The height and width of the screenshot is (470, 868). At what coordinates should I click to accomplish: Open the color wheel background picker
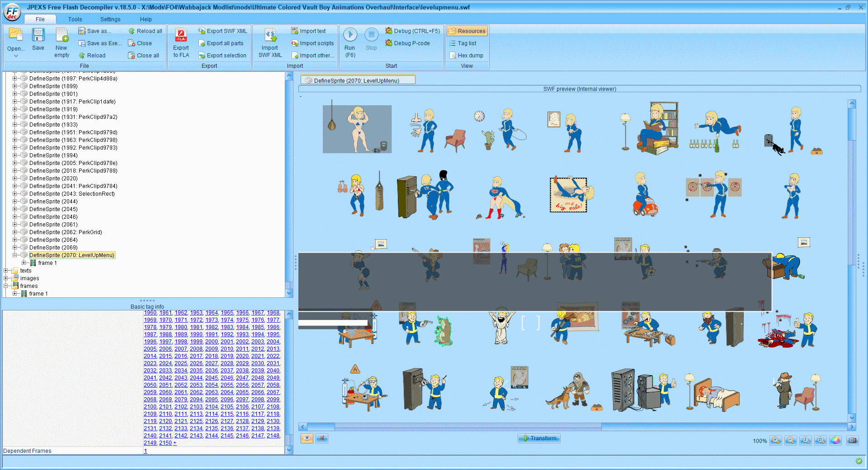point(835,440)
